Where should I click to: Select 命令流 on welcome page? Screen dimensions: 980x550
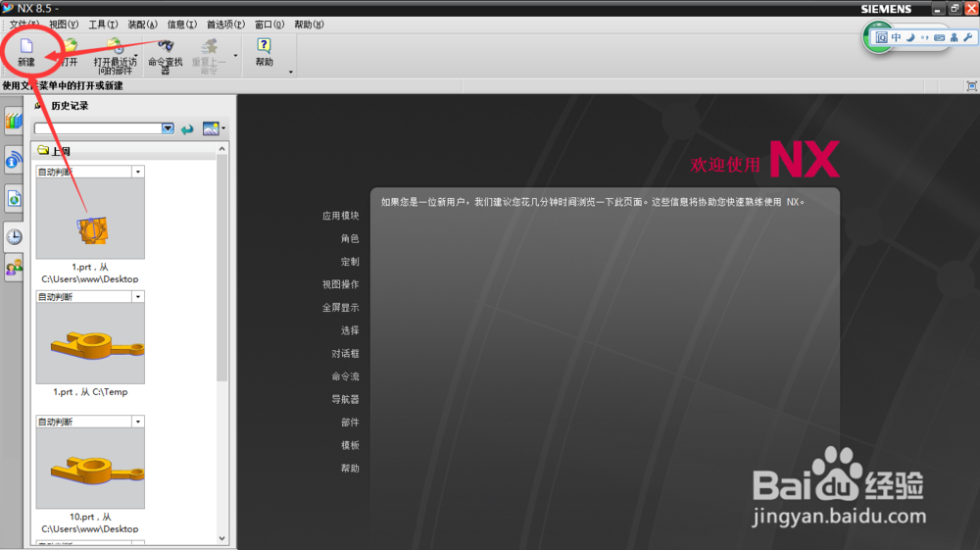pyautogui.click(x=346, y=376)
